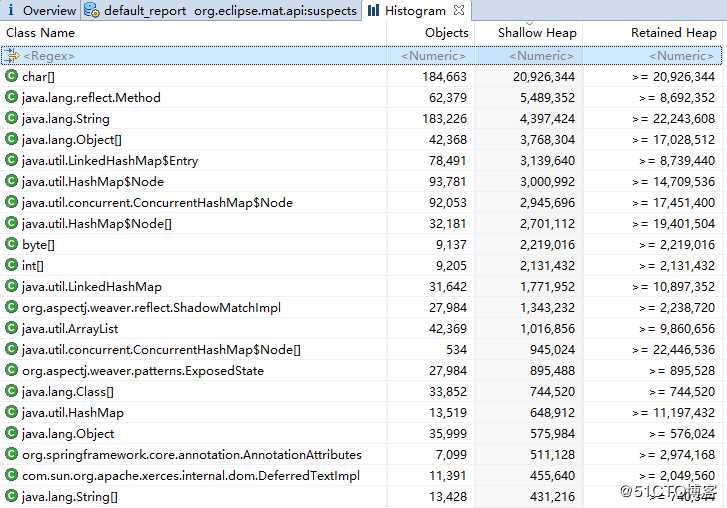Screen dimensions: 727x508
Task: Click objects count 184,663 for char[]
Action: [444, 76]
